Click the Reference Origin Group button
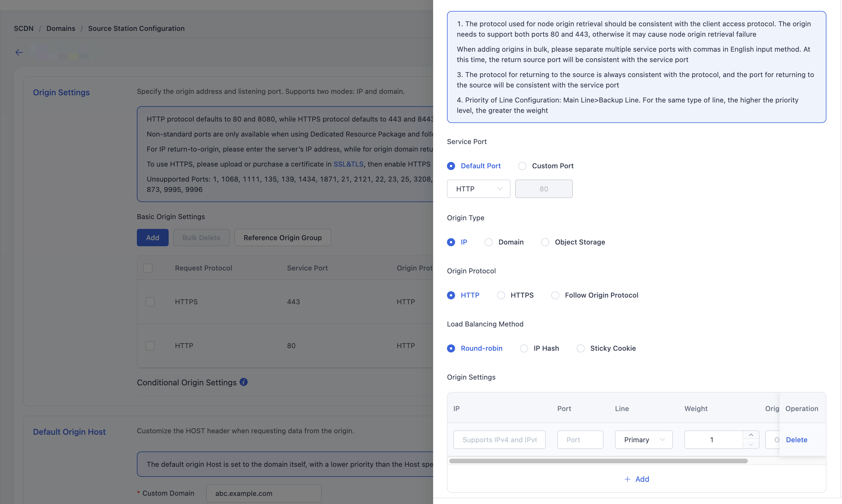Viewport: 842px width, 504px height. coord(283,238)
